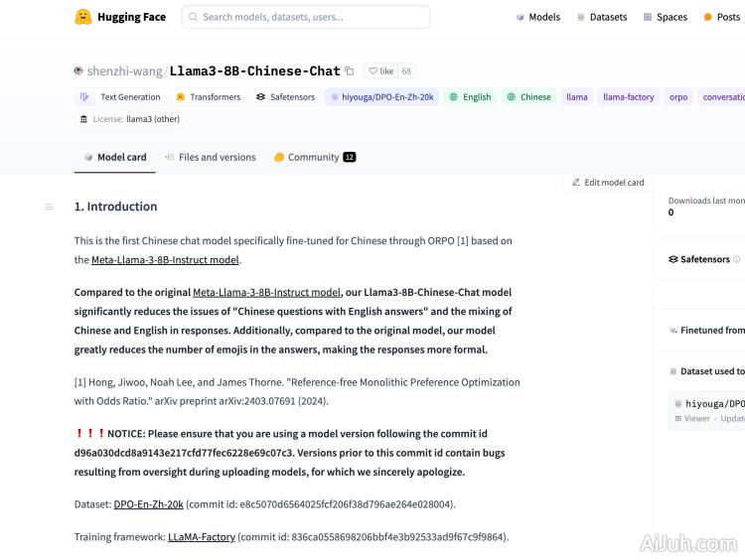Open the Safetensors info icon

coord(736,259)
